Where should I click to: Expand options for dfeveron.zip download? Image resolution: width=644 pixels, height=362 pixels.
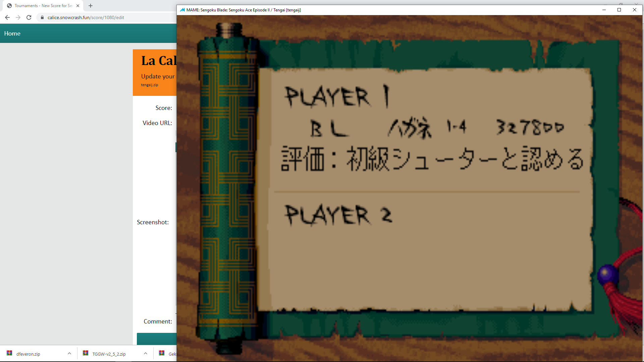point(69,353)
